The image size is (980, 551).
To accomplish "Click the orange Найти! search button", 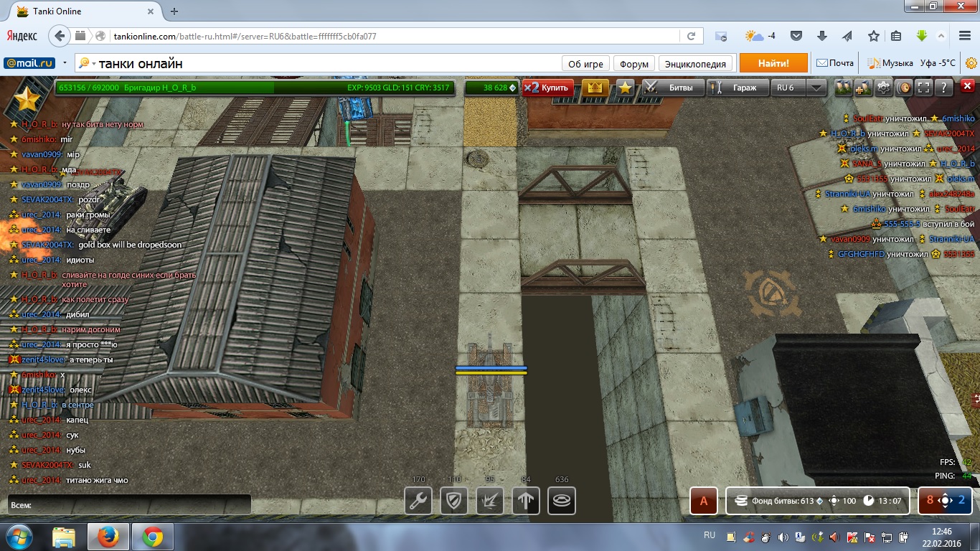I will (773, 63).
